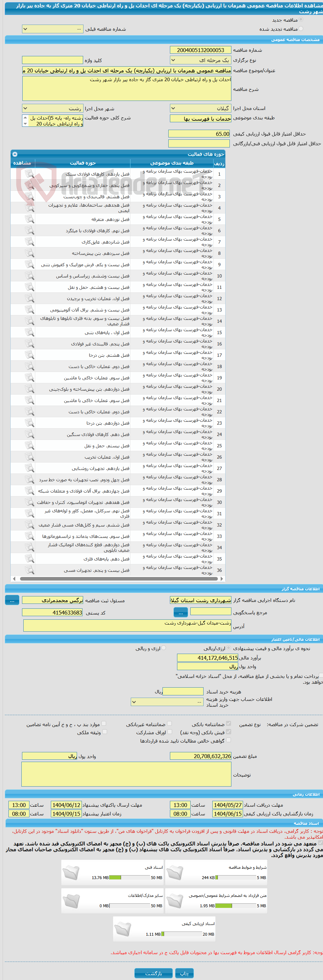This screenshot has height=980, width=323.
Task: Open view icon in row 5
Action: click(29, 219)
